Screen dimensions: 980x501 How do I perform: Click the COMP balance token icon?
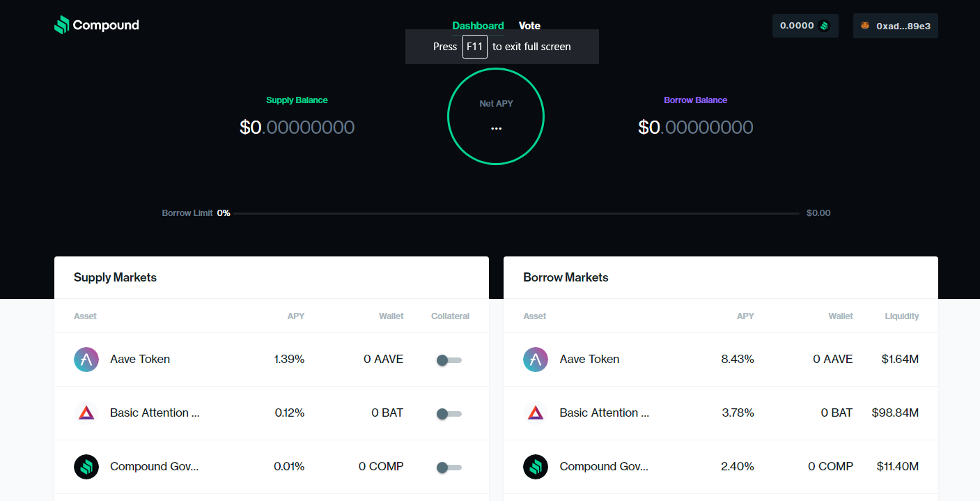pyautogui.click(x=825, y=26)
